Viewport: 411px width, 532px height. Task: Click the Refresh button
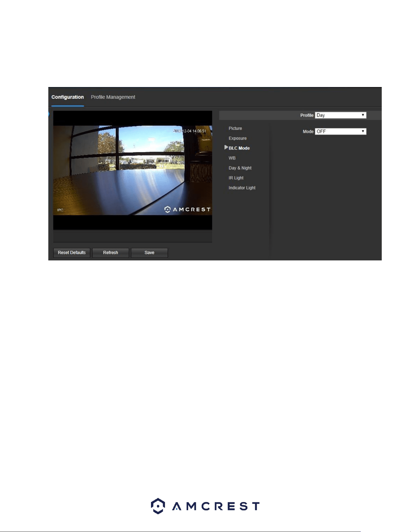(111, 253)
